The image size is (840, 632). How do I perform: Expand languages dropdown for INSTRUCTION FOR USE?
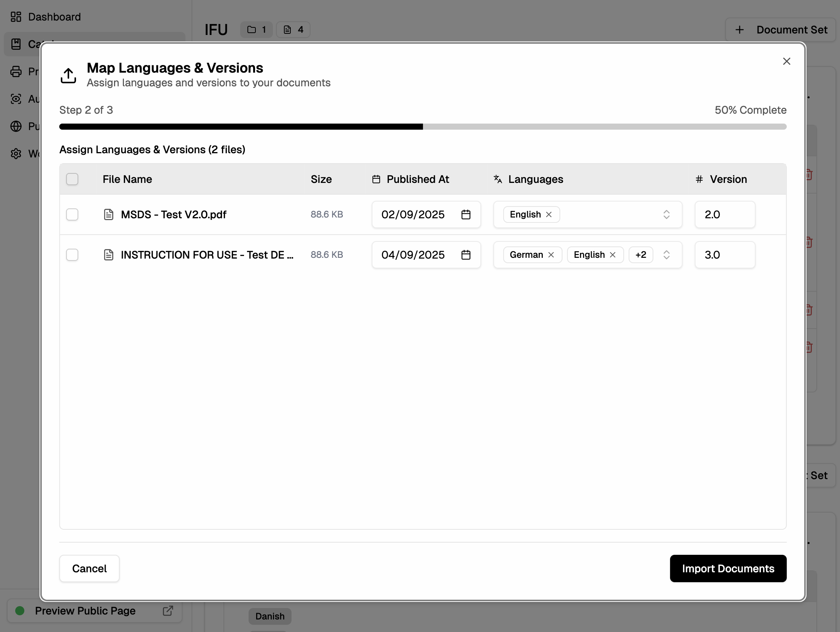tap(666, 255)
